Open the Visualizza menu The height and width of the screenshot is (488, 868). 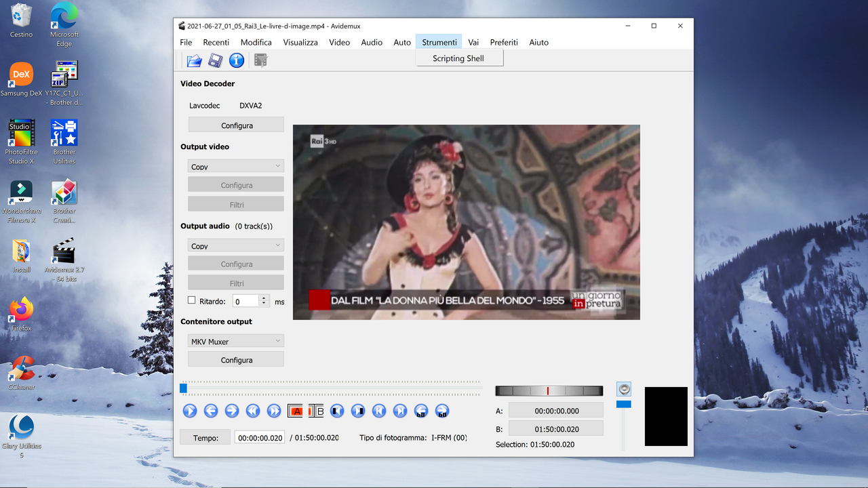300,42
